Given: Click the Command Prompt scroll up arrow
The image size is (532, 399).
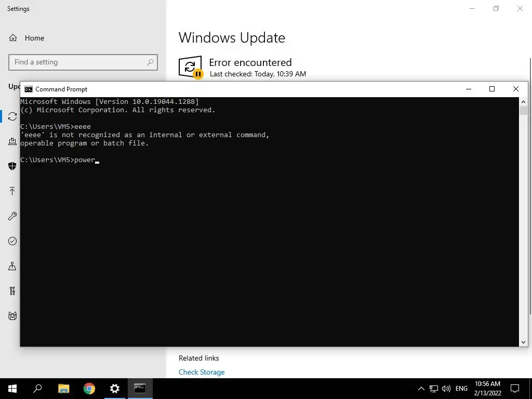Looking at the screenshot, I should pyautogui.click(x=523, y=102).
